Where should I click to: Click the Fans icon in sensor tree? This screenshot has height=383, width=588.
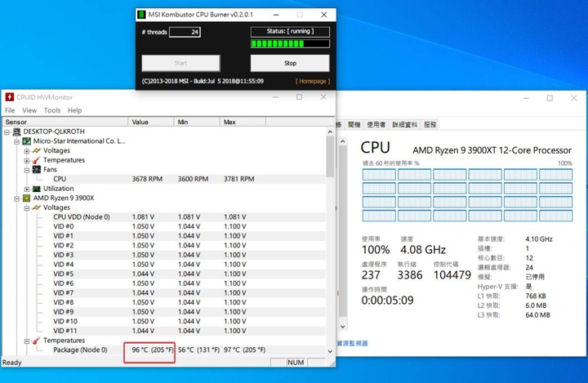37,170
